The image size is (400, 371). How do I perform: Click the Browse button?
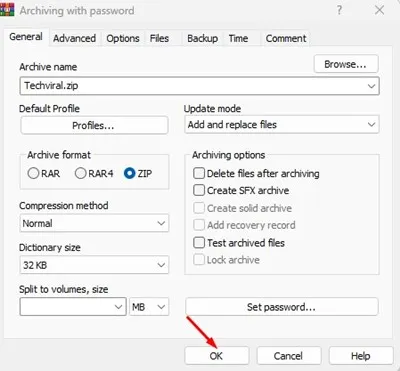pyautogui.click(x=346, y=64)
